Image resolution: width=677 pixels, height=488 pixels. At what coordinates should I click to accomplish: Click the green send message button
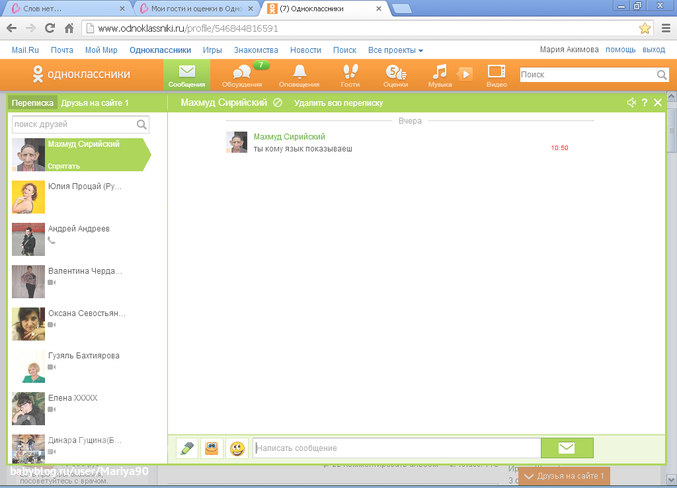coord(567,448)
